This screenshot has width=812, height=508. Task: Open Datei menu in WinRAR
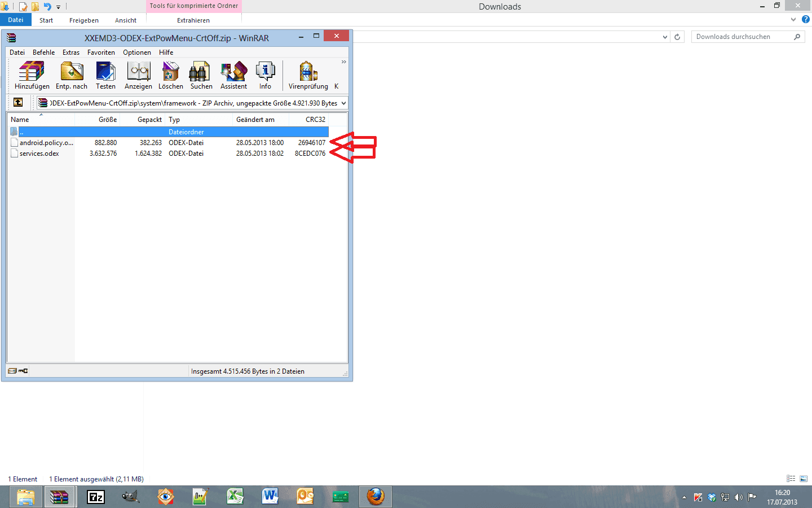tap(17, 52)
